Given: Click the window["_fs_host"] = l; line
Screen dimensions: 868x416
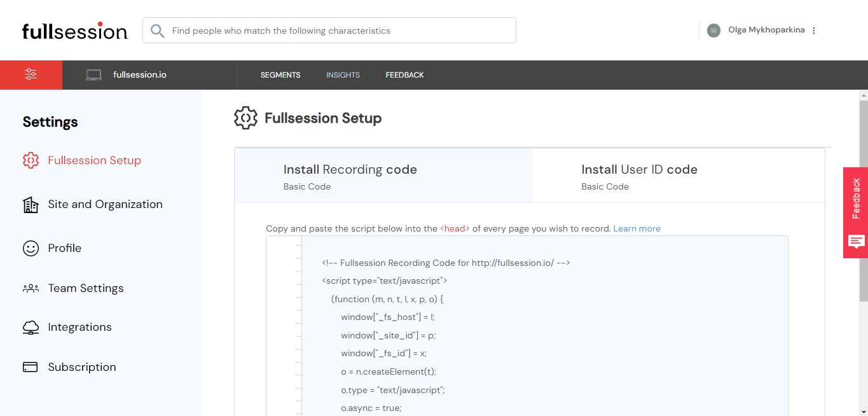Looking at the screenshot, I should tap(388, 317).
